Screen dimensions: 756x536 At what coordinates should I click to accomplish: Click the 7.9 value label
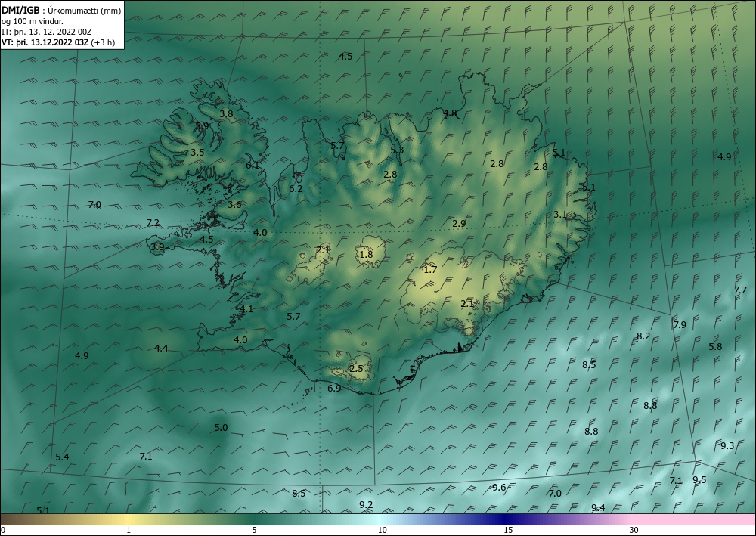coord(680,324)
